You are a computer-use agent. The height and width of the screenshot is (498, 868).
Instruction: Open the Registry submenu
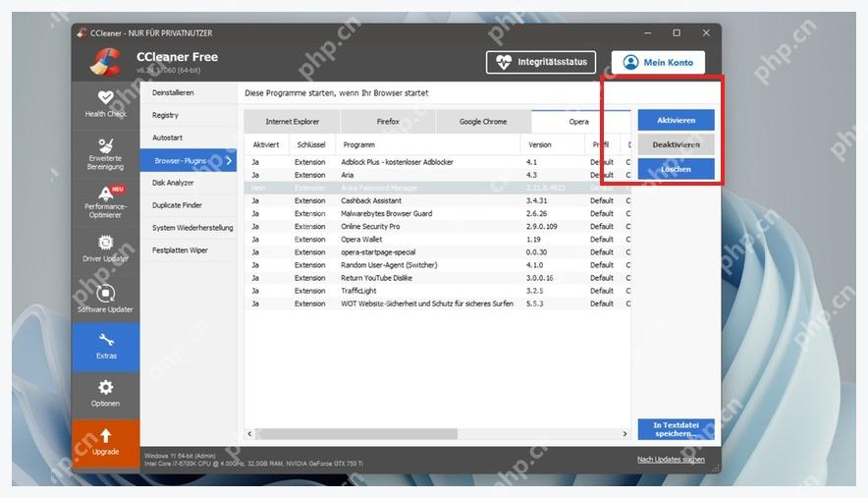pos(189,115)
